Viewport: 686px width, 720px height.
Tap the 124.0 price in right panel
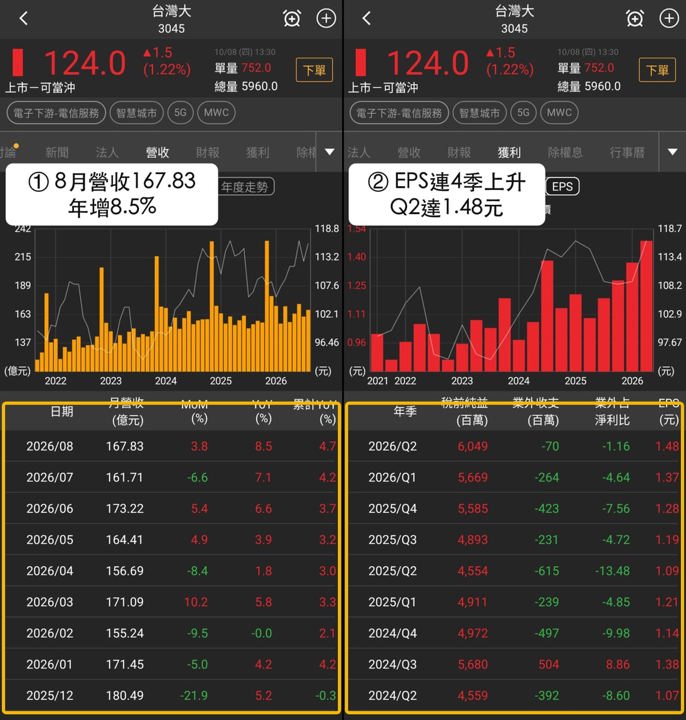[428, 63]
